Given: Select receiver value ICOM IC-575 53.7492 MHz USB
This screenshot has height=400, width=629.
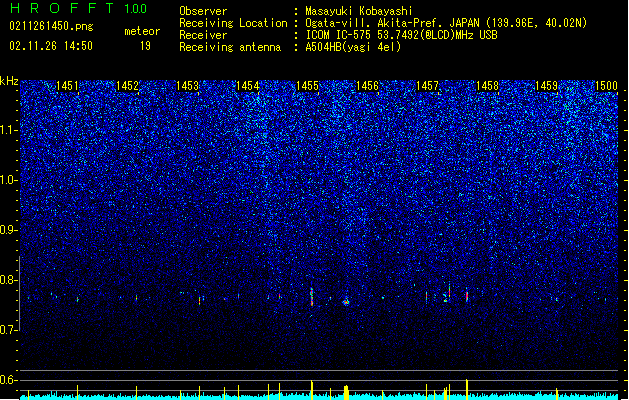Looking at the screenshot, I should pos(402,35).
